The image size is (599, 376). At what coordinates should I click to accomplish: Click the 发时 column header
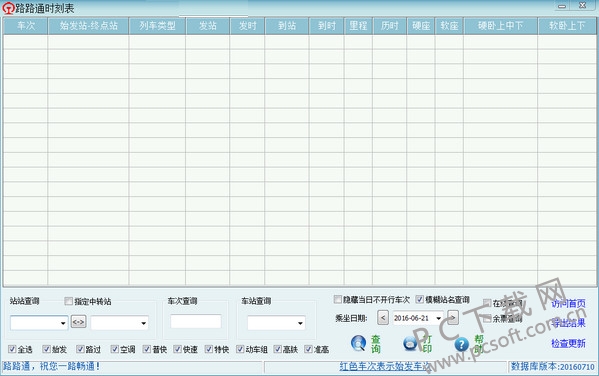(x=248, y=26)
